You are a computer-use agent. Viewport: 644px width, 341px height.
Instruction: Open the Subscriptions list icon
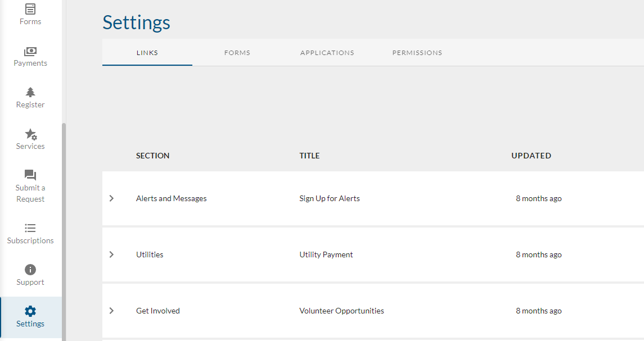(x=30, y=228)
